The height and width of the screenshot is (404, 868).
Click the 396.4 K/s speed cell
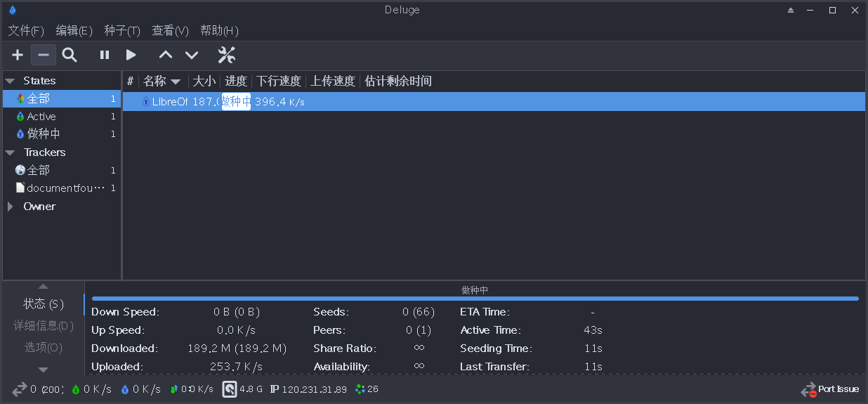280,102
